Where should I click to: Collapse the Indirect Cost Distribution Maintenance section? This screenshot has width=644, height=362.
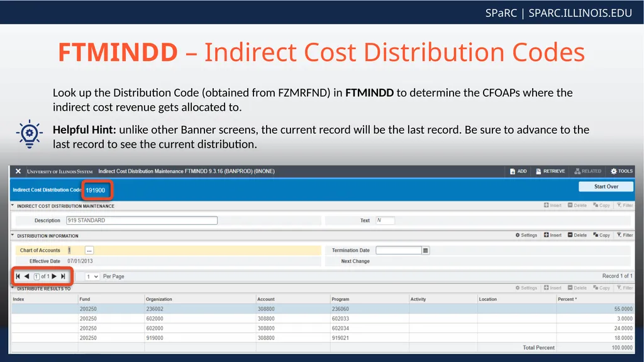coord(13,205)
